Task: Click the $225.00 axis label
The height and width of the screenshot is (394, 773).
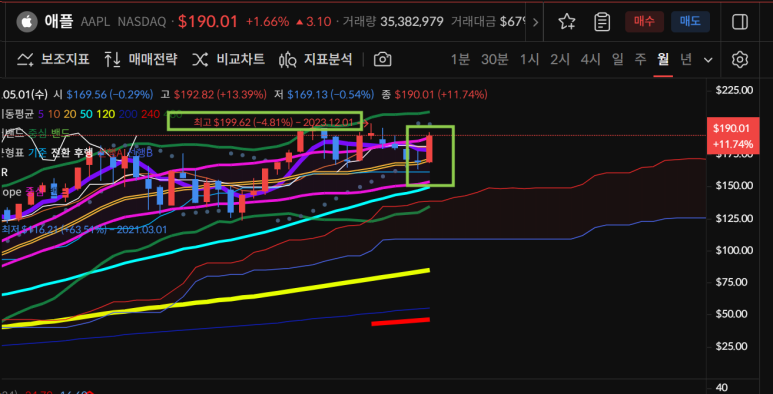Action: tap(734, 90)
